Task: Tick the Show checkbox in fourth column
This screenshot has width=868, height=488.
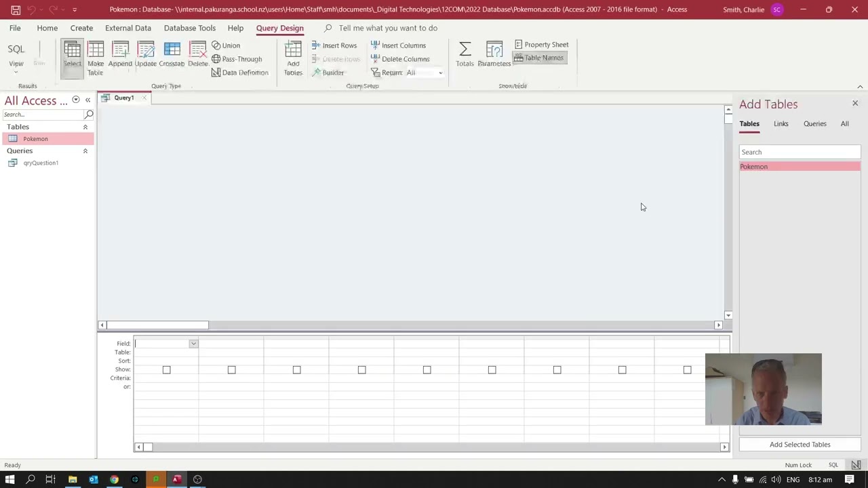Action: click(x=361, y=369)
